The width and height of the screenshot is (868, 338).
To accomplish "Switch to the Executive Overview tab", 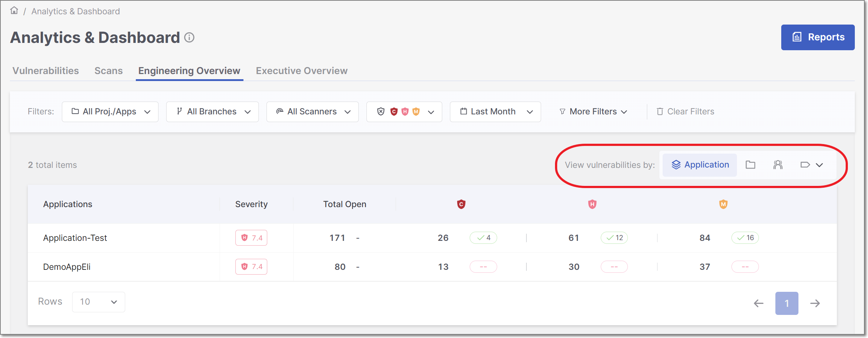I will tap(302, 71).
